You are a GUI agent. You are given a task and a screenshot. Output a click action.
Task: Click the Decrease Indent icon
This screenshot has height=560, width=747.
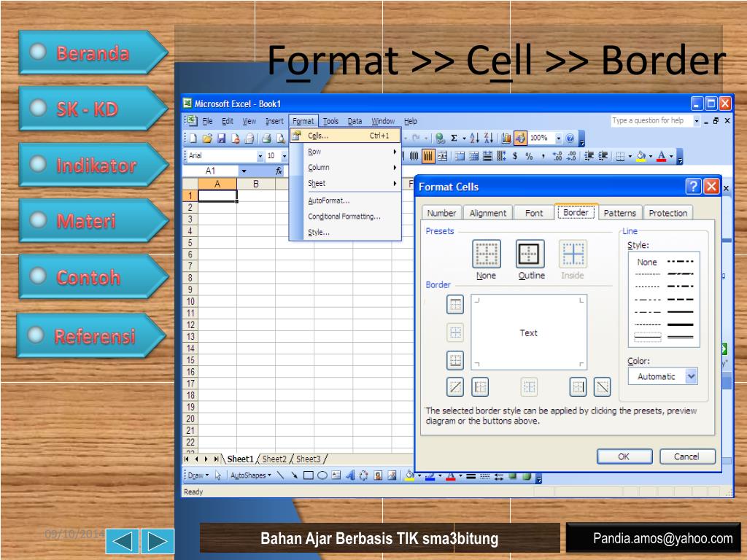[x=589, y=156]
